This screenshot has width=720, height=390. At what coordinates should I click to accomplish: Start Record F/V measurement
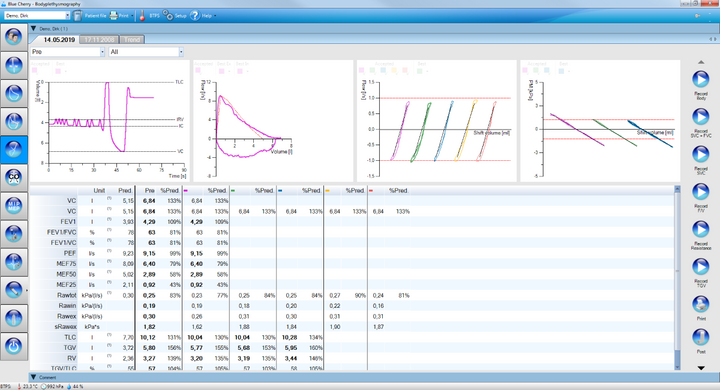pyautogui.click(x=701, y=192)
